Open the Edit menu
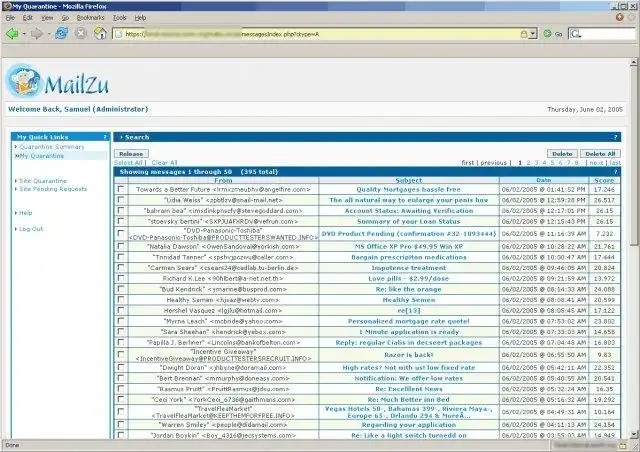640x452 pixels. tap(28, 18)
